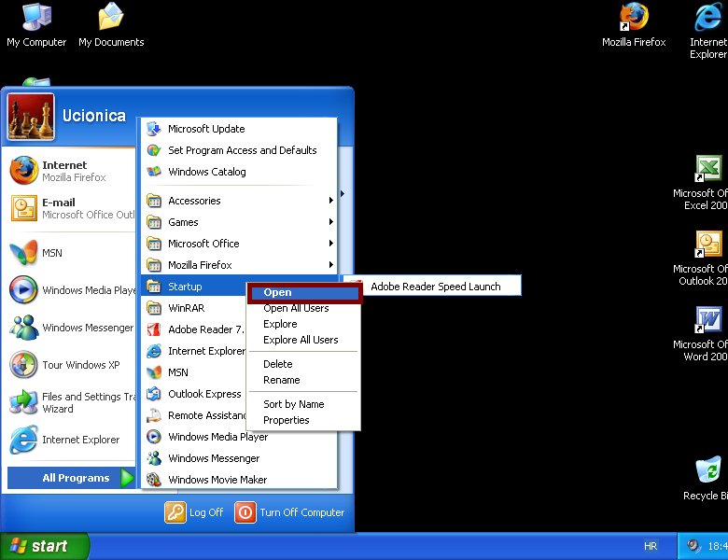This screenshot has width=728, height=560.
Task: Click the Log Off button
Action: pos(194,512)
